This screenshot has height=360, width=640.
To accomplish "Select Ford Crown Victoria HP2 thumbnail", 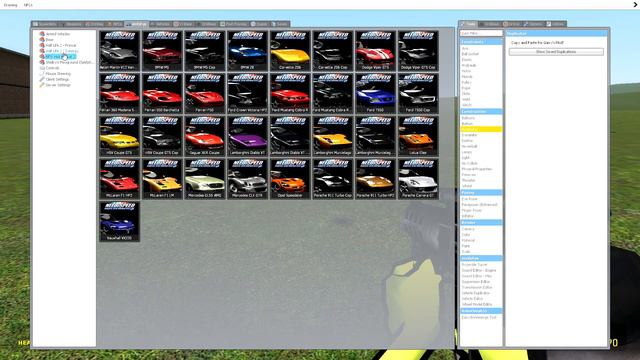I will click(247, 93).
